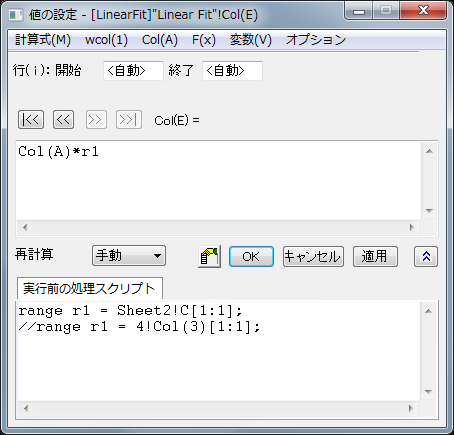Open the 再計算 mode dropdown showing 手動

pos(129,256)
